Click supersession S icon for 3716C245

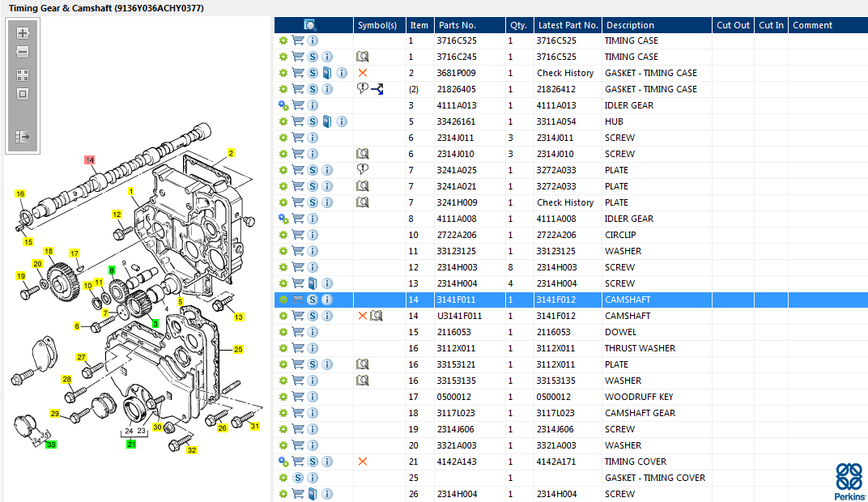tap(313, 57)
